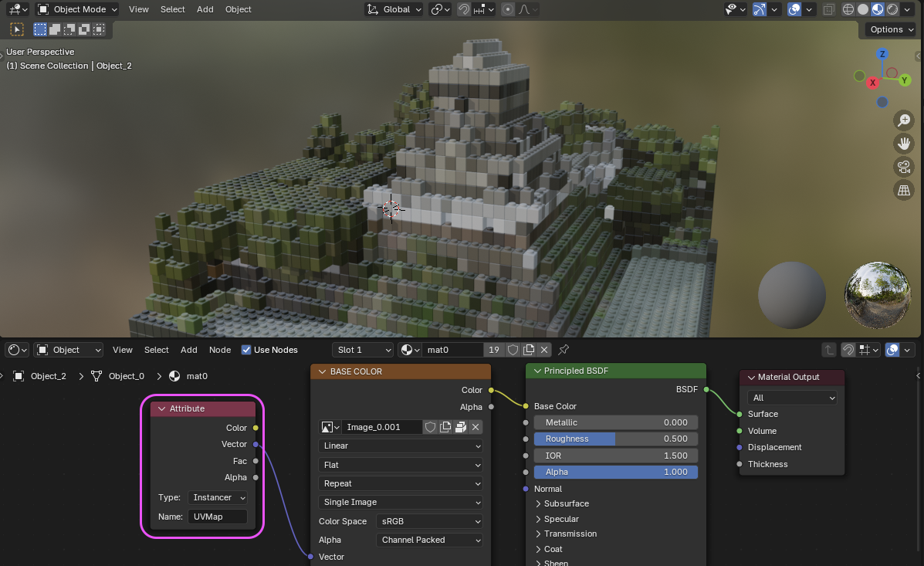
Task: Pin the material with the pin icon
Action: click(564, 350)
